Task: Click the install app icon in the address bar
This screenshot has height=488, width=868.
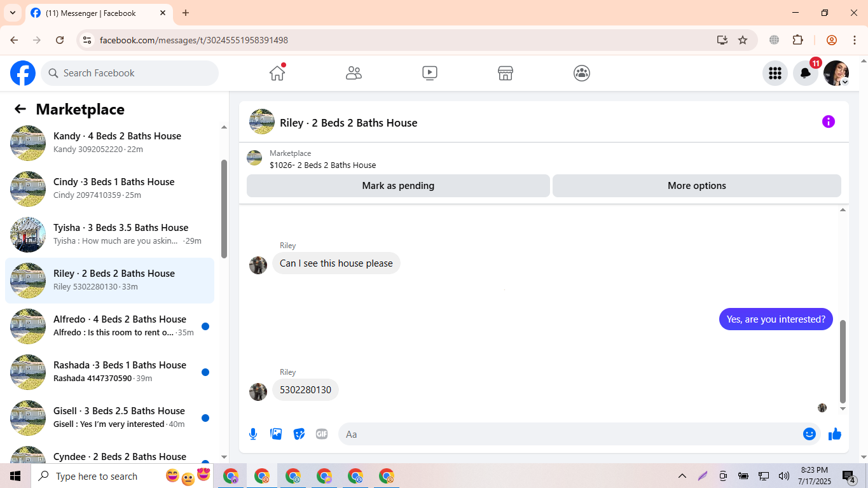Action: tap(722, 40)
